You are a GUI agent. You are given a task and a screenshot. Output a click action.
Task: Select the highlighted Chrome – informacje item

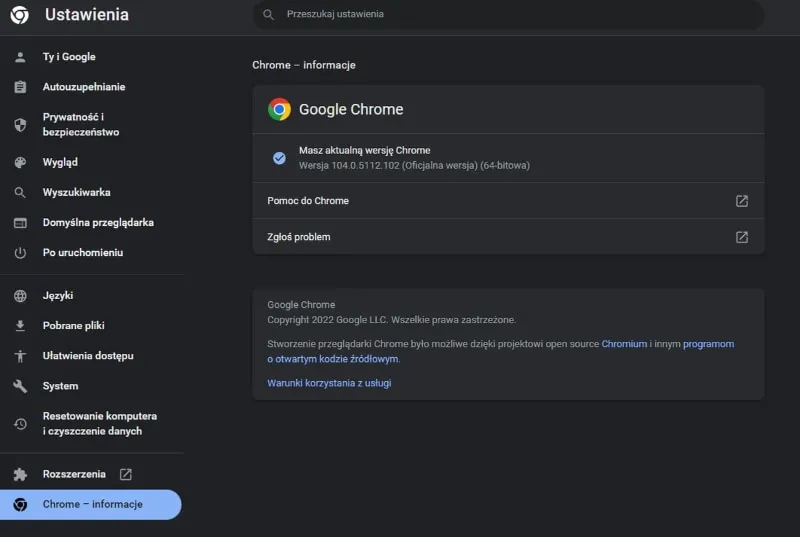pos(90,504)
